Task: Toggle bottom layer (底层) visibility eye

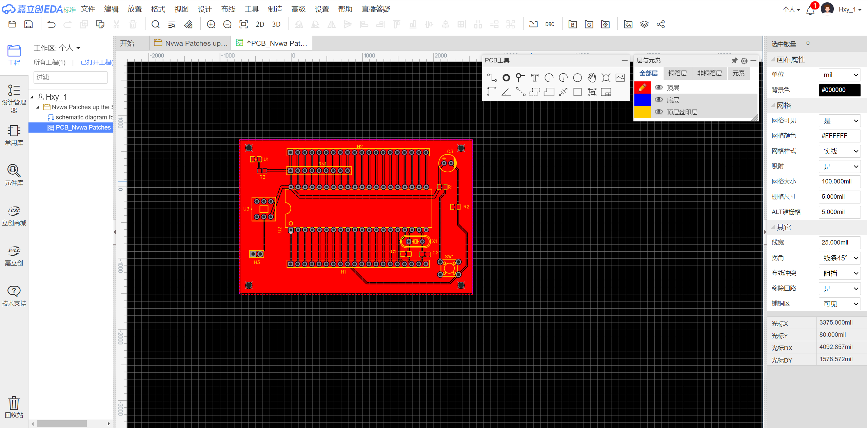Action: [x=658, y=100]
